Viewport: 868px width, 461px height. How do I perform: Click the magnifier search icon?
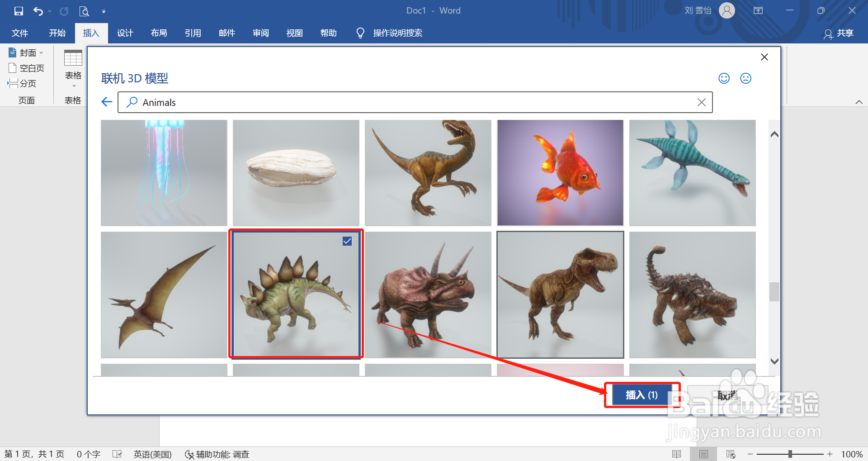point(132,102)
